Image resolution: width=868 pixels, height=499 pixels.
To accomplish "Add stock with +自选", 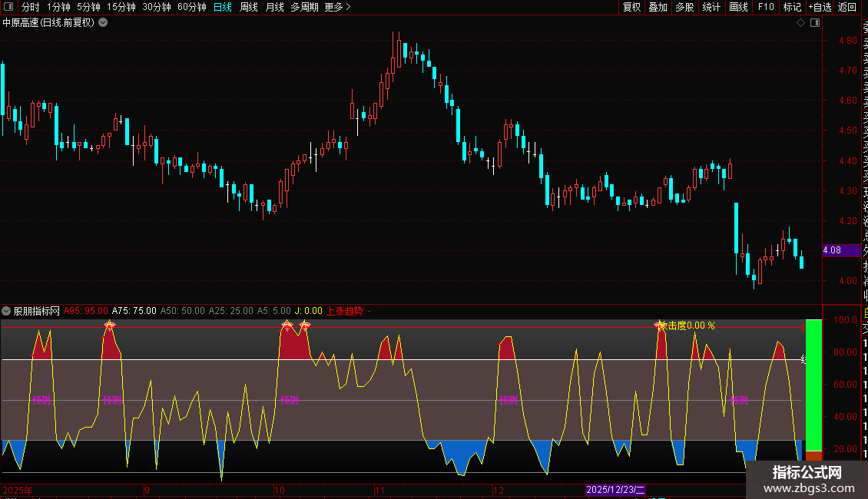I will (x=820, y=7).
